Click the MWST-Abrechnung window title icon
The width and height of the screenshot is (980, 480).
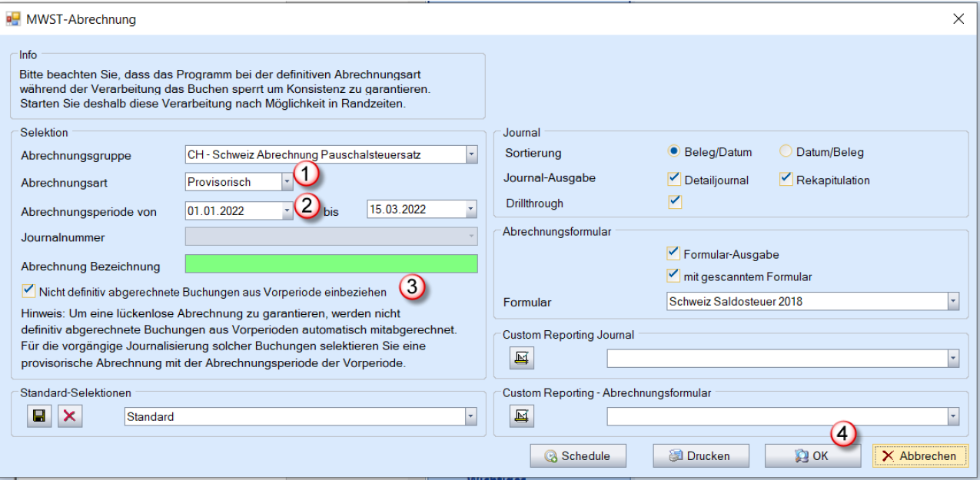(13, 19)
